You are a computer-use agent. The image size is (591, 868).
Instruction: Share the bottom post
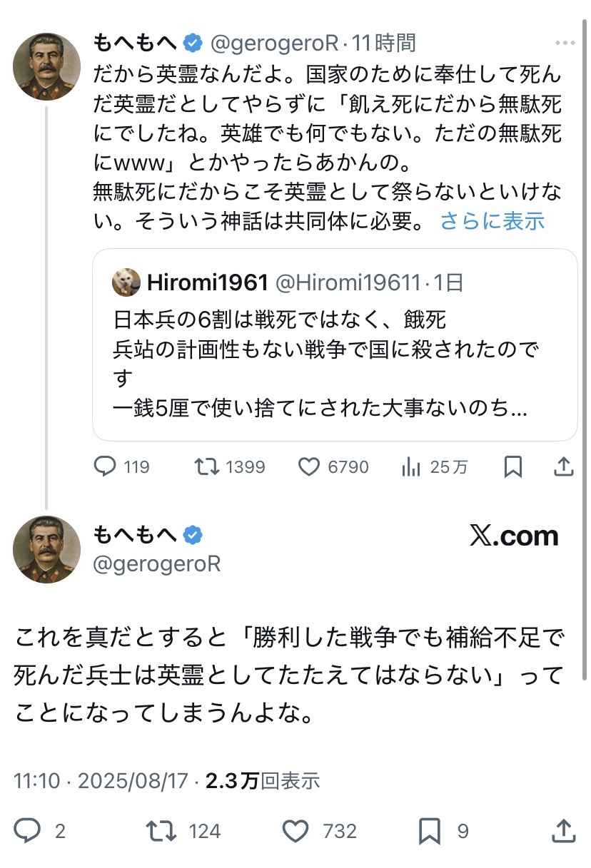[x=564, y=831]
